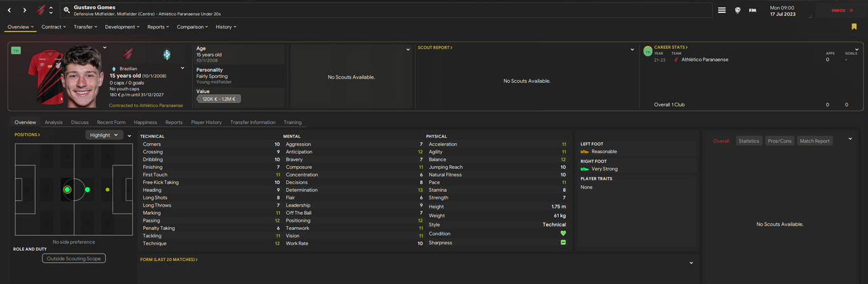868x284 pixels.
Task: Open the FM menu icon
Action: tap(753, 10)
